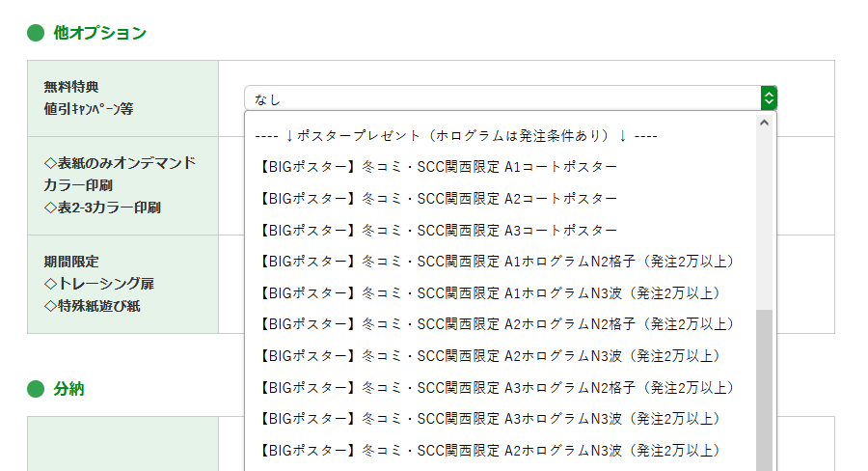The height and width of the screenshot is (471, 868).
Task: Click the dropdown list scrollbar thumb
Action: click(x=765, y=390)
